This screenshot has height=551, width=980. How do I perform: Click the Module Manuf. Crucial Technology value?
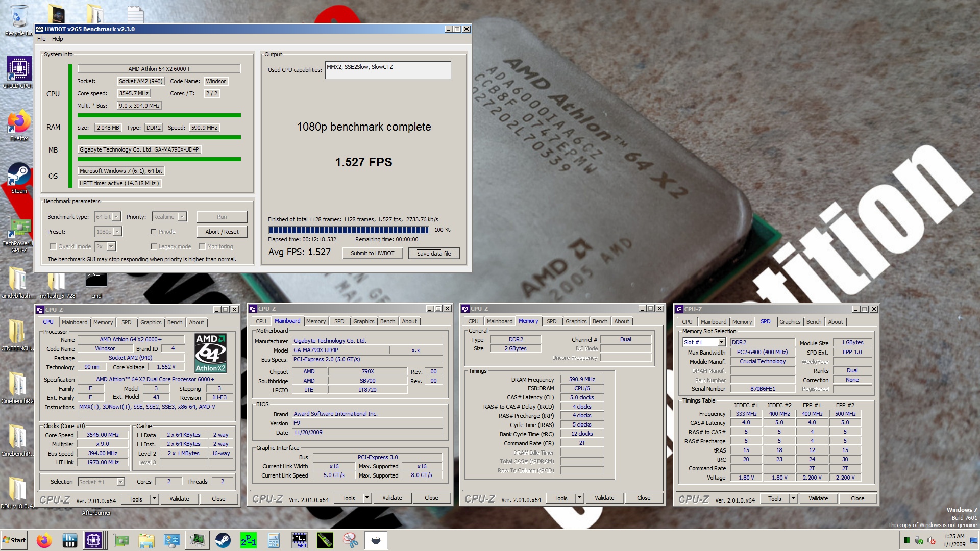click(x=763, y=361)
